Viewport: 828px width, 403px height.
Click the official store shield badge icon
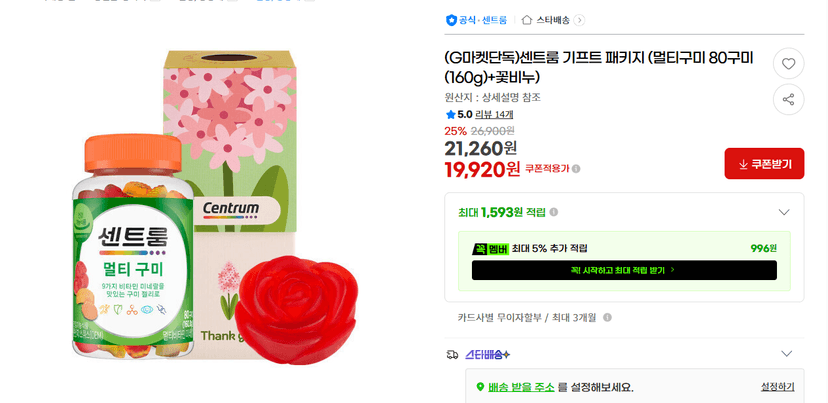click(x=451, y=20)
